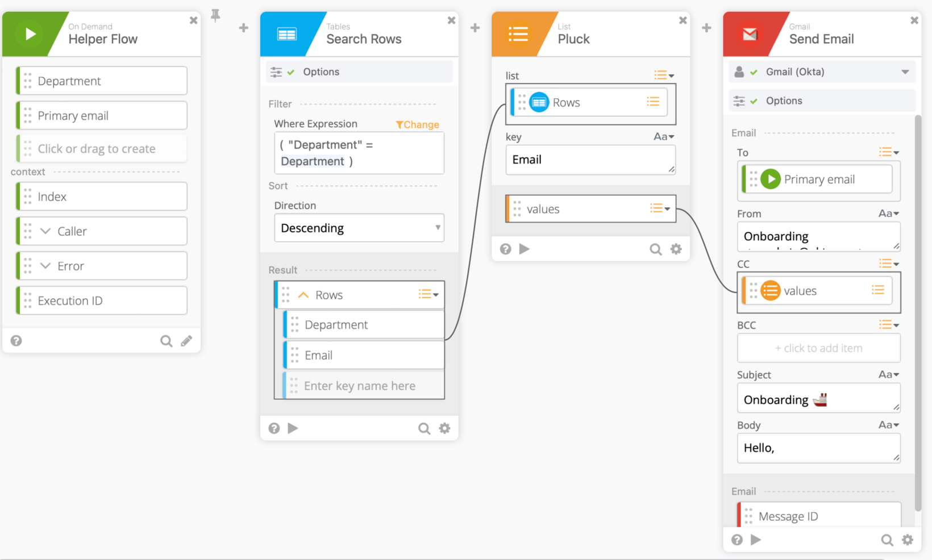Click the plus icon between Pluck and Send Email
The height and width of the screenshot is (560, 932).
[x=706, y=28]
